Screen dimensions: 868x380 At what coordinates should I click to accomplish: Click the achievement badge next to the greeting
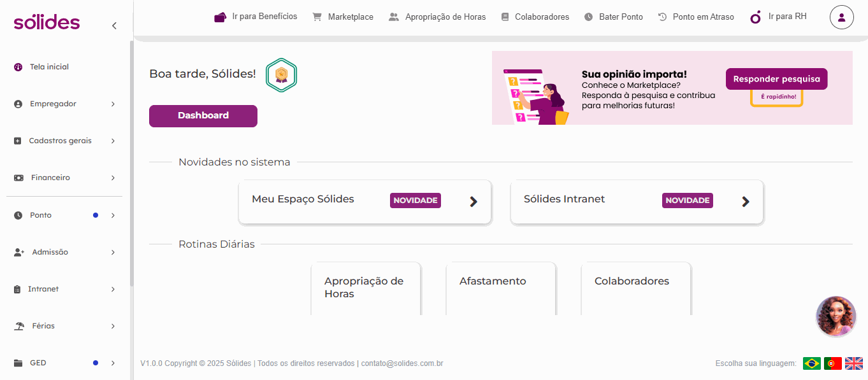click(x=281, y=75)
